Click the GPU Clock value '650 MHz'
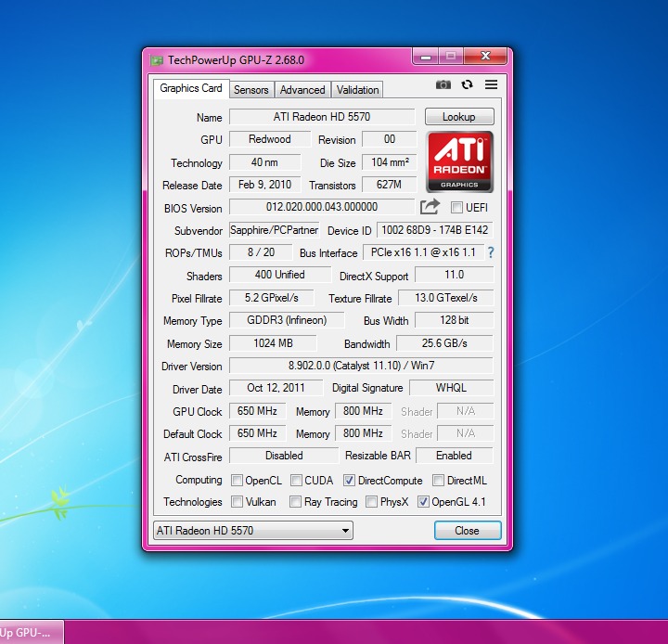This screenshot has height=644, width=668. click(x=257, y=411)
